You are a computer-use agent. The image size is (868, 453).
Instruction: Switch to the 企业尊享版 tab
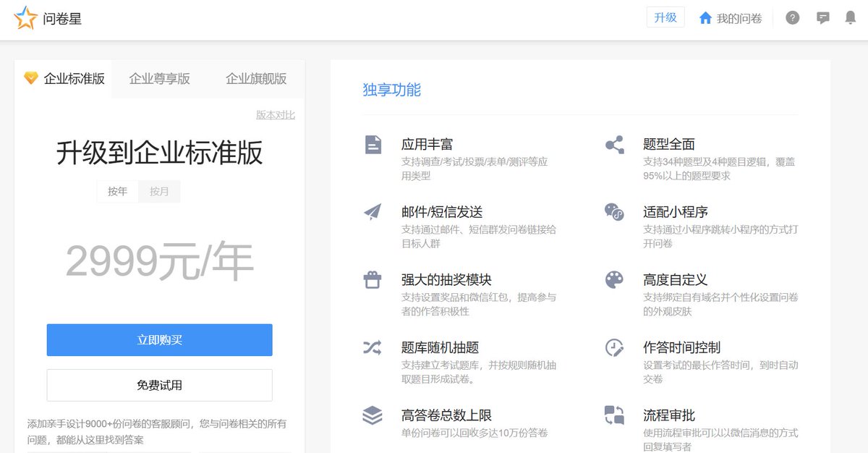point(160,79)
